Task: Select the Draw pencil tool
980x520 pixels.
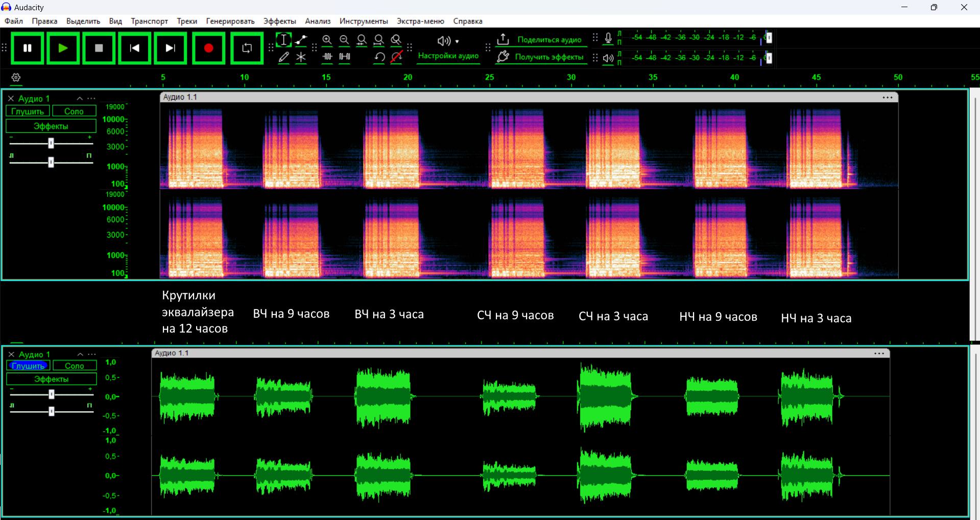Action: [284, 57]
